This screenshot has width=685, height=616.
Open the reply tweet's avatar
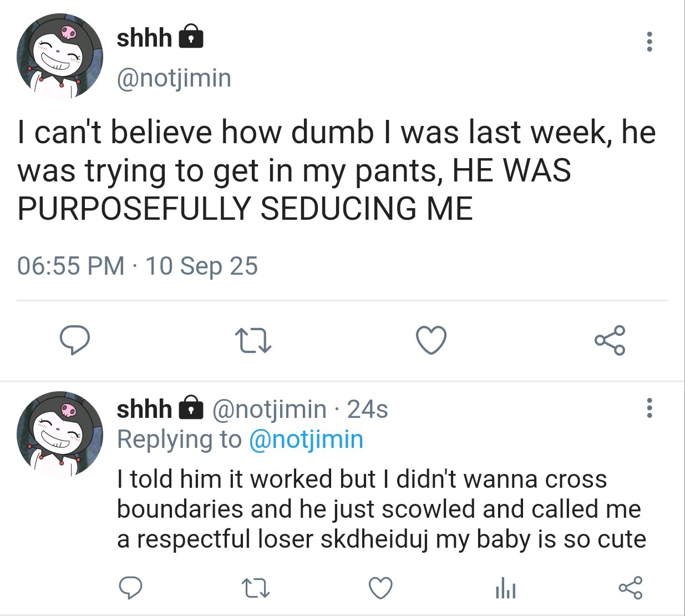60,434
